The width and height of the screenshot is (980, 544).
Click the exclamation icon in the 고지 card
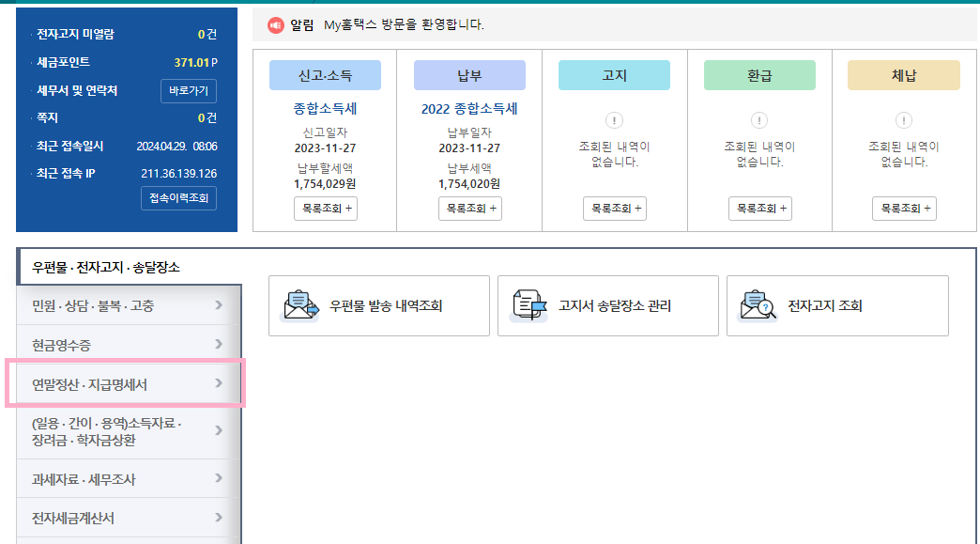614,121
